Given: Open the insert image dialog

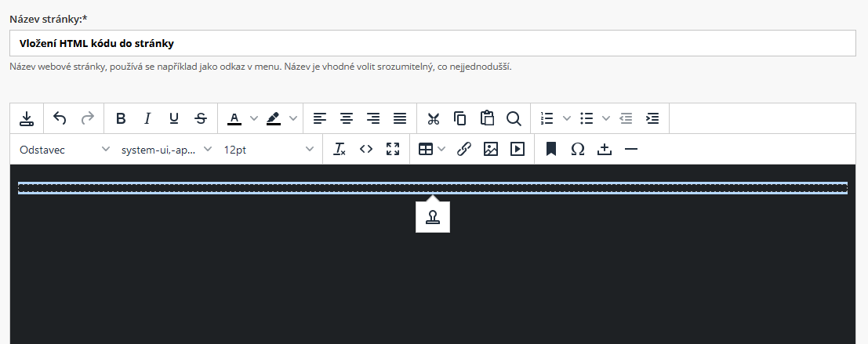Looking at the screenshot, I should tap(491, 149).
